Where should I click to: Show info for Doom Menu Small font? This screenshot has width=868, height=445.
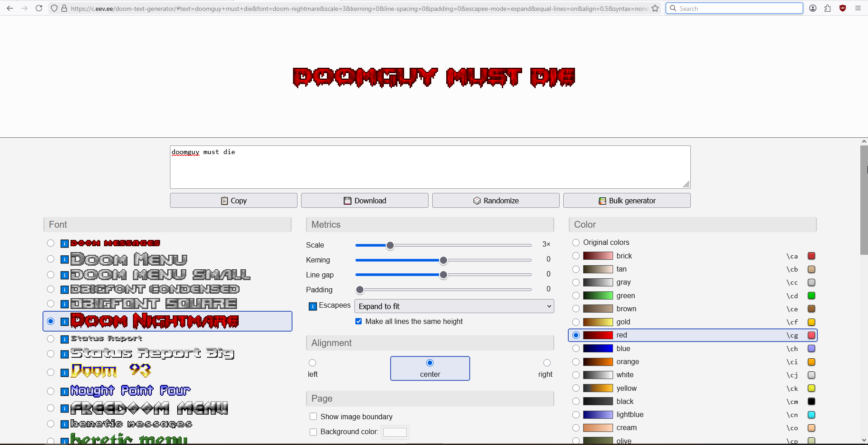65,275
